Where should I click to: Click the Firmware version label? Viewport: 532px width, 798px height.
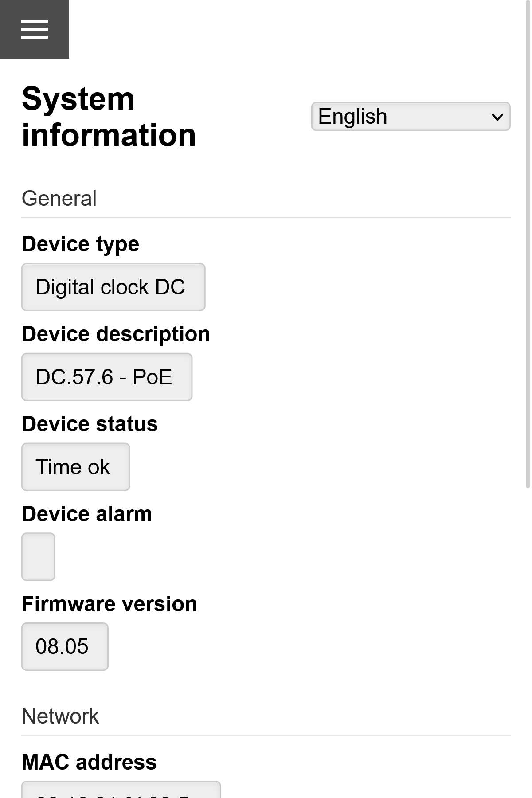(110, 603)
